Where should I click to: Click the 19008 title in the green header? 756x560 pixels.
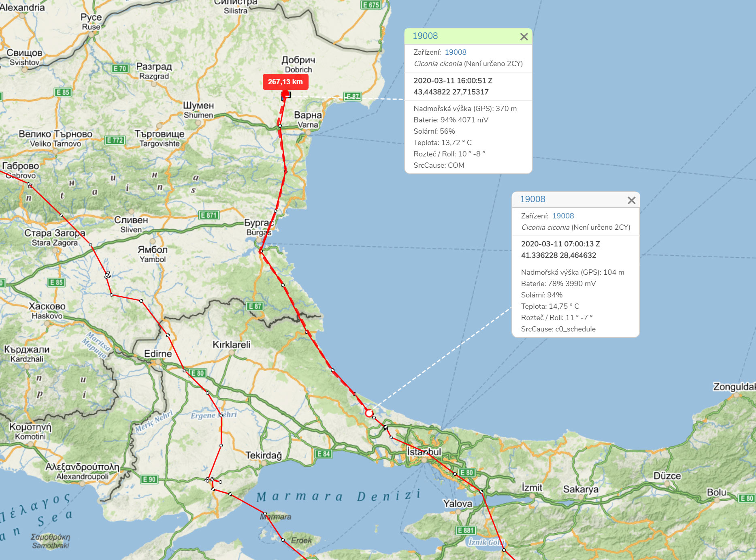point(425,36)
